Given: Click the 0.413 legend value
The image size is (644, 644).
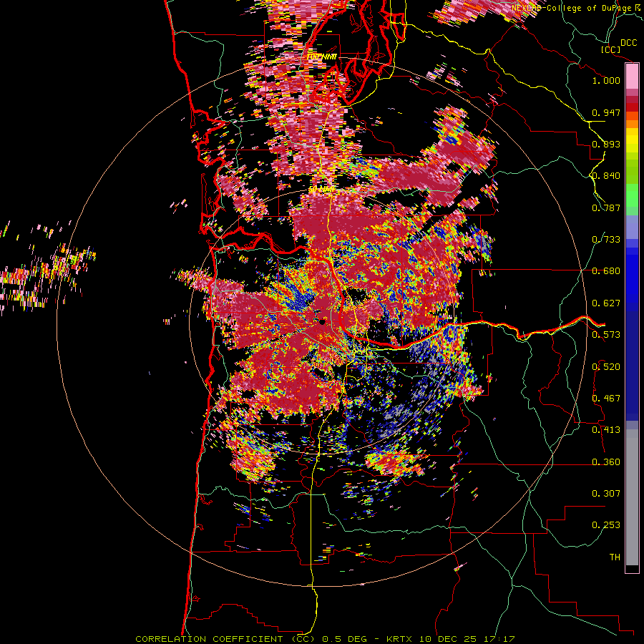Looking at the screenshot, I should pyautogui.click(x=606, y=430).
